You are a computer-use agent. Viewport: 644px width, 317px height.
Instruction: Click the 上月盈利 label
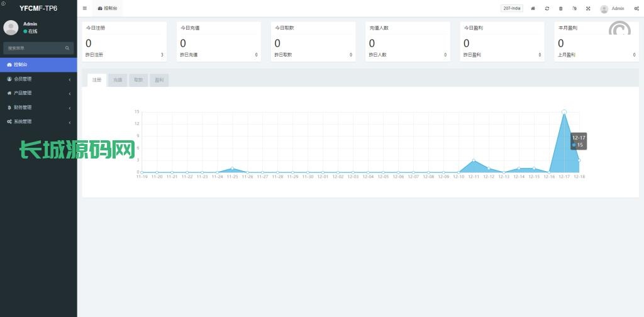tap(567, 55)
